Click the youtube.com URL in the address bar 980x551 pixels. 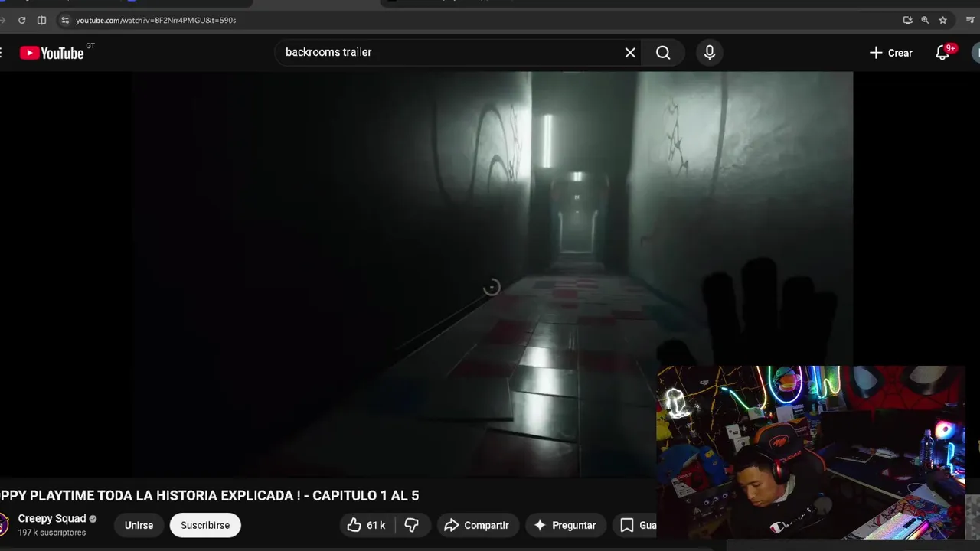pos(155,20)
